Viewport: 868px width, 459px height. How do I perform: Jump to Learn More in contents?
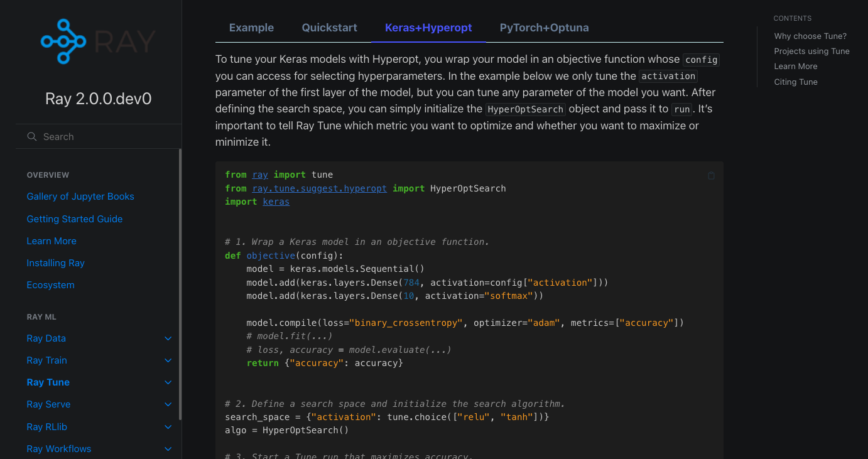click(x=796, y=67)
